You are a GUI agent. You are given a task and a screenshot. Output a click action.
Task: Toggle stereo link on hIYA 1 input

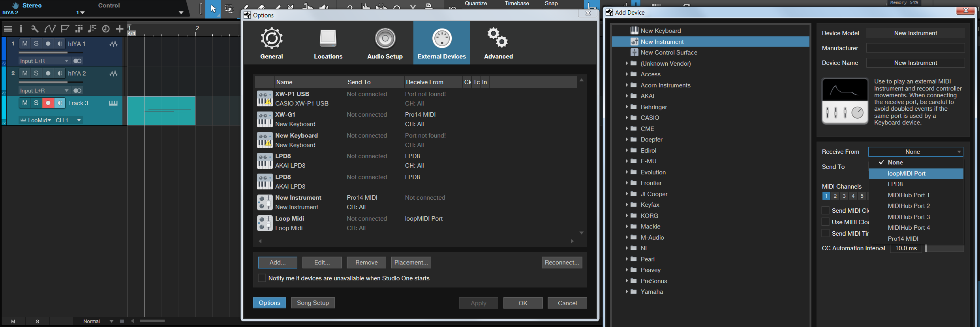tap(77, 61)
